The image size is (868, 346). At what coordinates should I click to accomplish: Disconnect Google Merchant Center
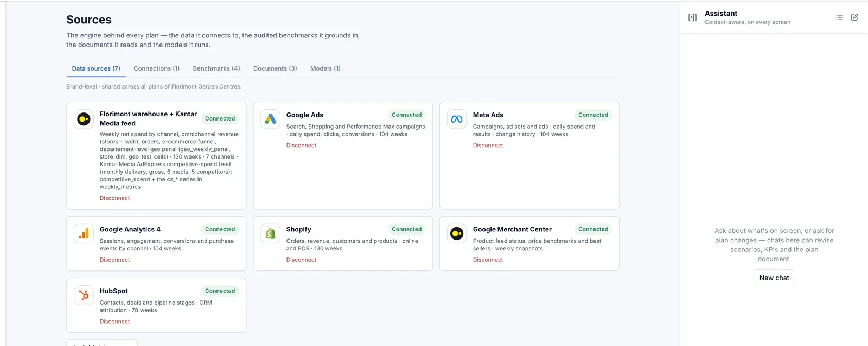pos(488,260)
